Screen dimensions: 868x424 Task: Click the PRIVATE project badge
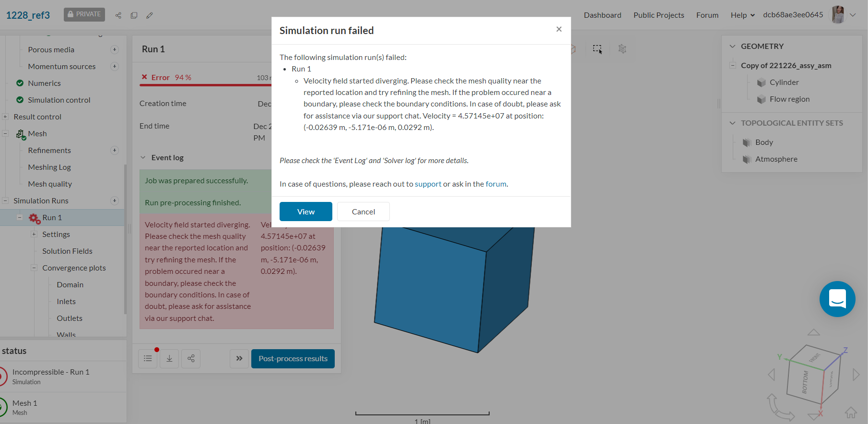[84, 14]
